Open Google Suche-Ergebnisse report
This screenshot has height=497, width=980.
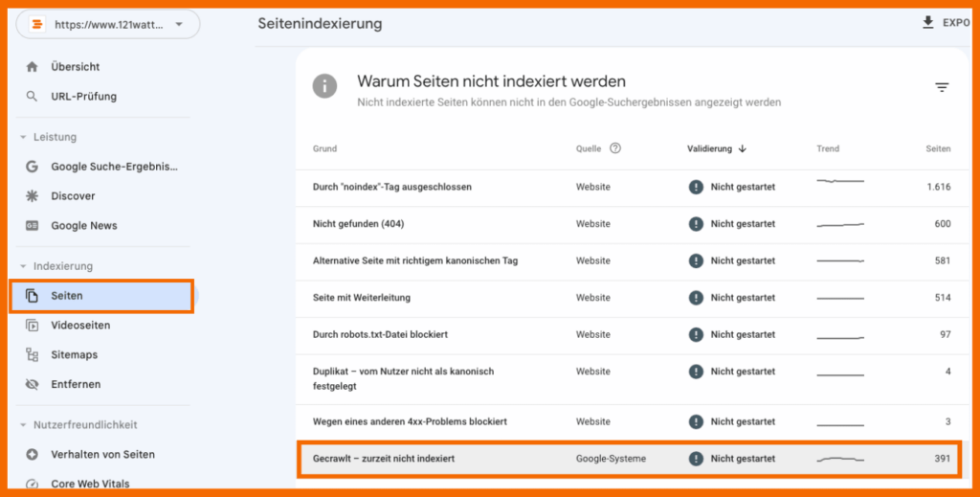coord(114,167)
